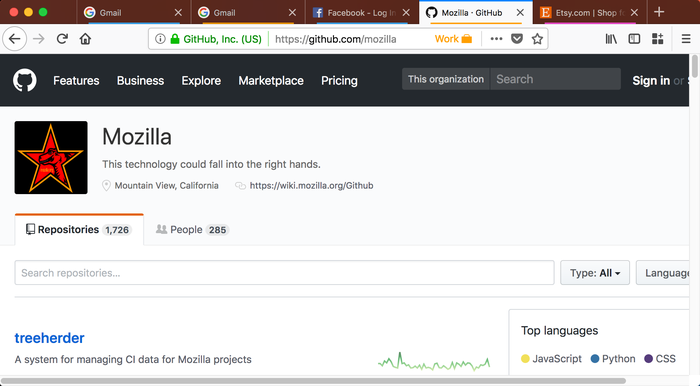
Task: Click the Sign in link
Action: coord(651,81)
